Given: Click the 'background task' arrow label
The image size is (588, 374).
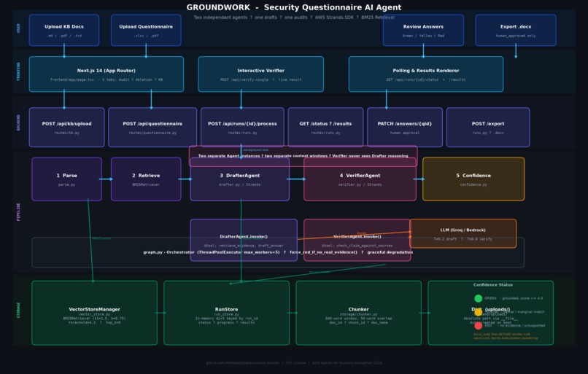Looking at the screenshot, I should tap(256, 150).
